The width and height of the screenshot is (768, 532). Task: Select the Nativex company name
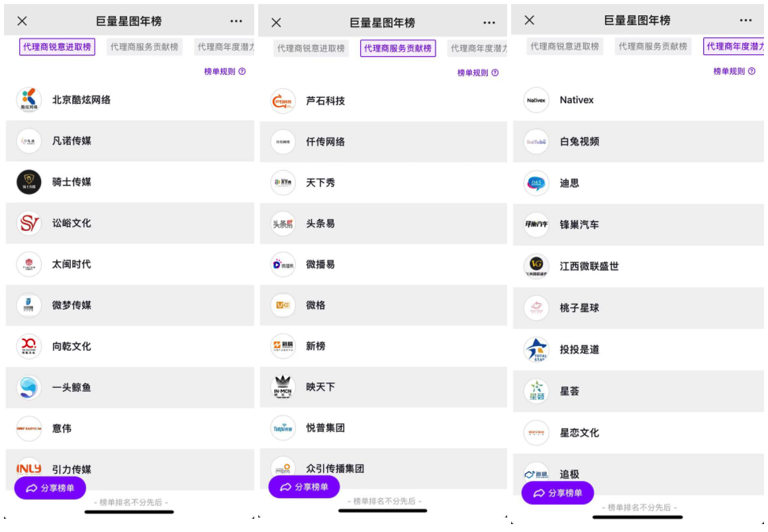coord(577,100)
